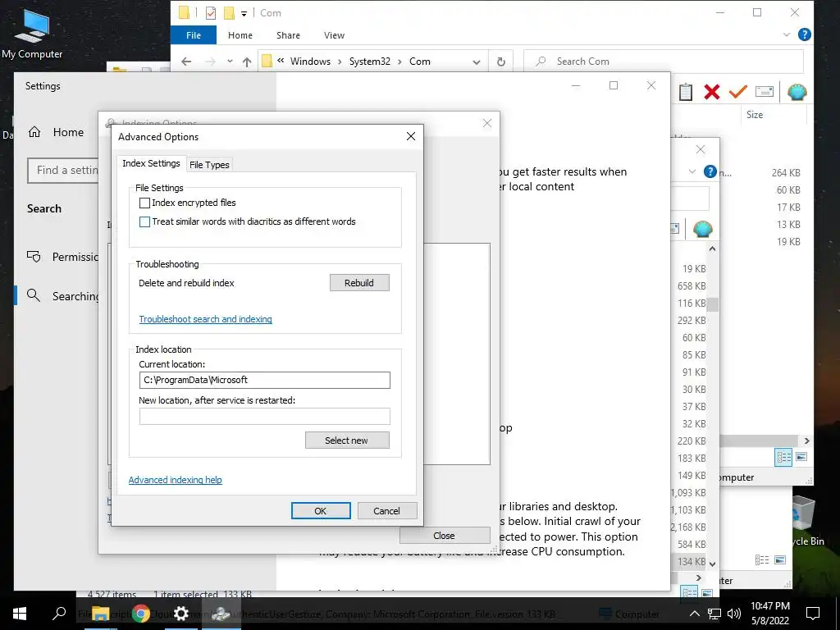Click clipboard paste icon in Explorer
The width and height of the screenshot is (840, 630).
(x=686, y=92)
